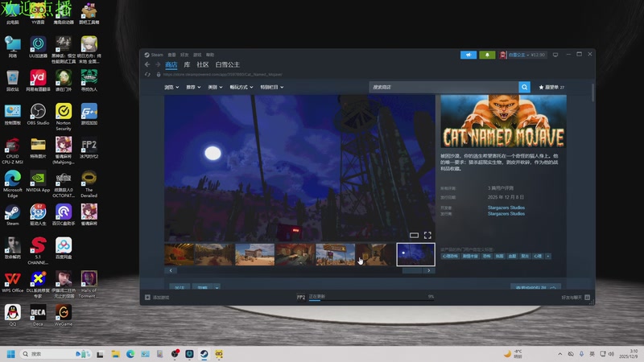Click the 添加游戏 button
The width and height of the screenshot is (644, 362).
[x=157, y=297]
